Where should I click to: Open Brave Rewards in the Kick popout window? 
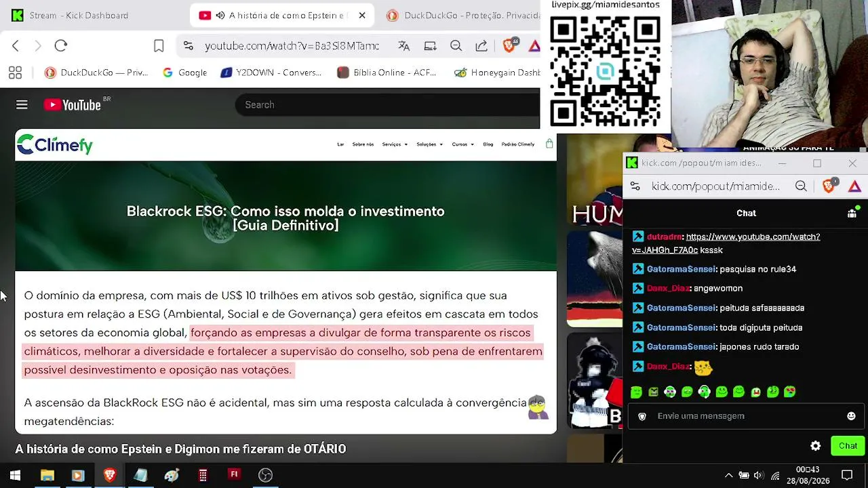854,186
